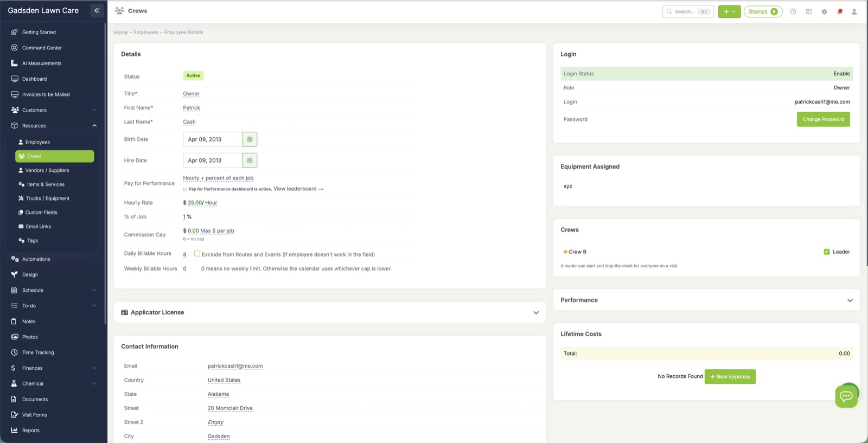
Task: Click Home in the breadcrumb
Action: [120, 33]
